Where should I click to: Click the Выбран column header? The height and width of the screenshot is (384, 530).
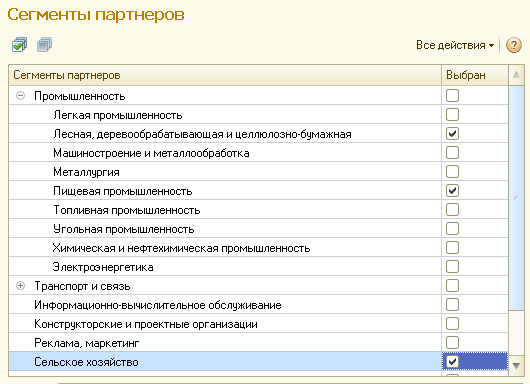click(475, 75)
